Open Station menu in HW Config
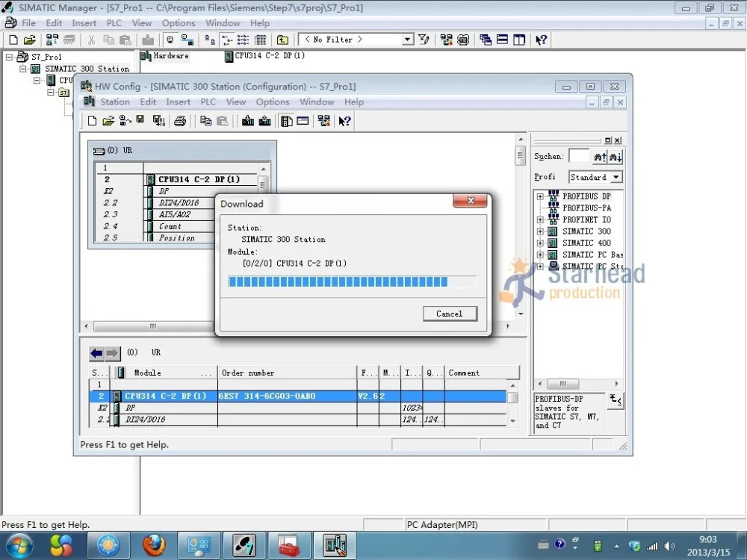 click(115, 102)
